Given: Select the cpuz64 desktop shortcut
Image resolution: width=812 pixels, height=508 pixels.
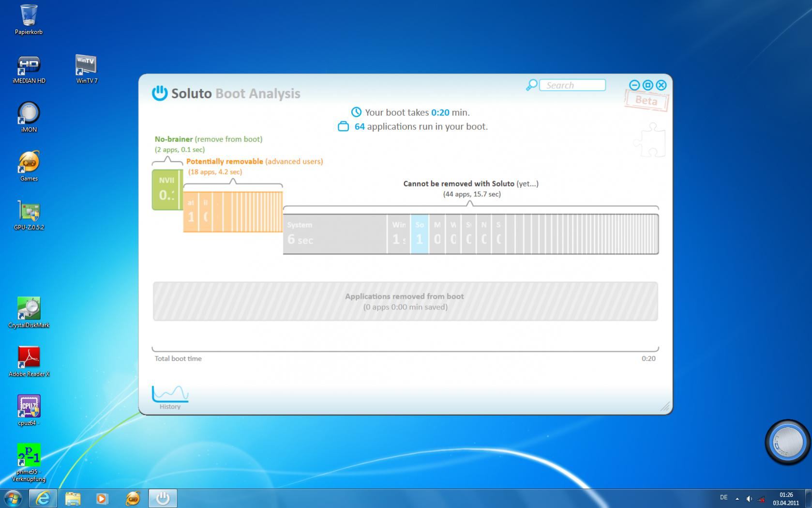Looking at the screenshot, I should (29, 411).
